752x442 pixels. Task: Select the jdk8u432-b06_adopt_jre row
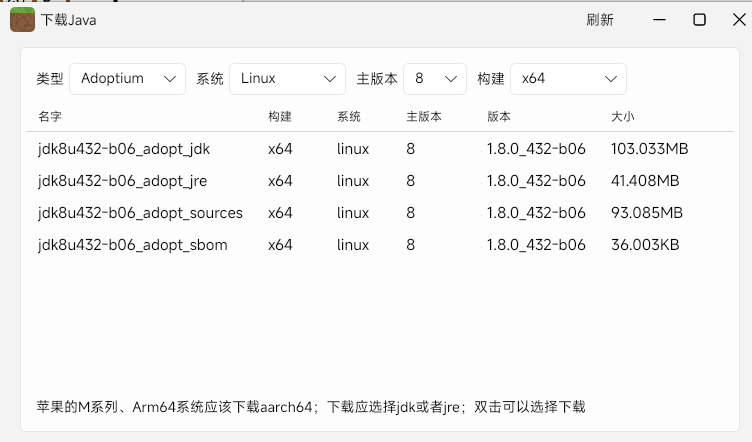click(x=380, y=181)
